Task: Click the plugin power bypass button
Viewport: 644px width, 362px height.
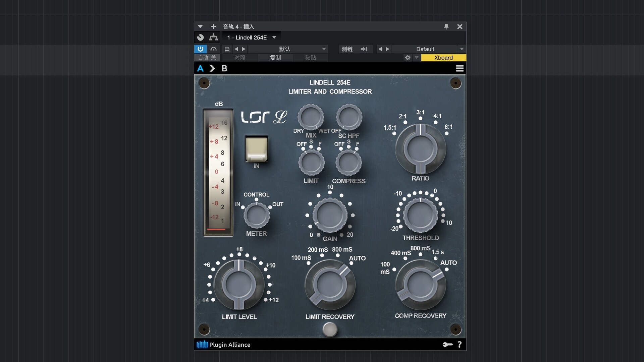Action: pos(200,49)
